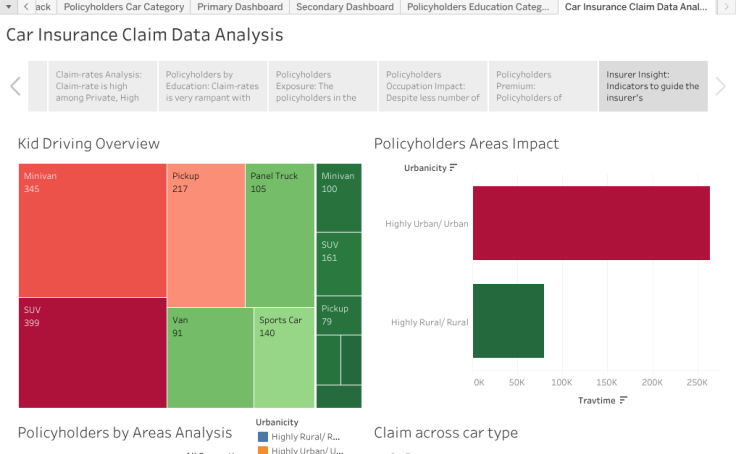The width and height of the screenshot is (736, 454).
Task: Click the Highly Rural/ Rural bar
Action: (x=508, y=321)
